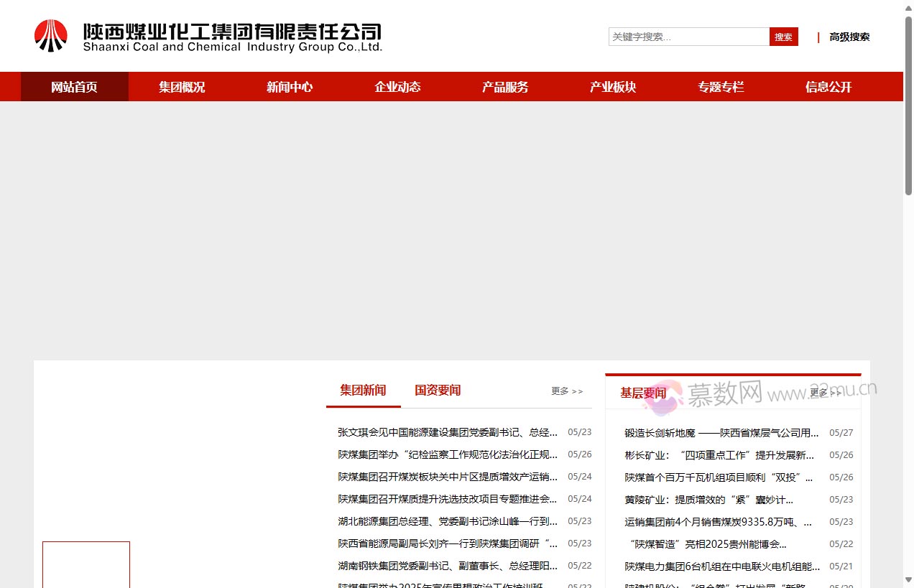The image size is (914, 588).
Task: Open the 企业动态 menu item
Action: (397, 86)
